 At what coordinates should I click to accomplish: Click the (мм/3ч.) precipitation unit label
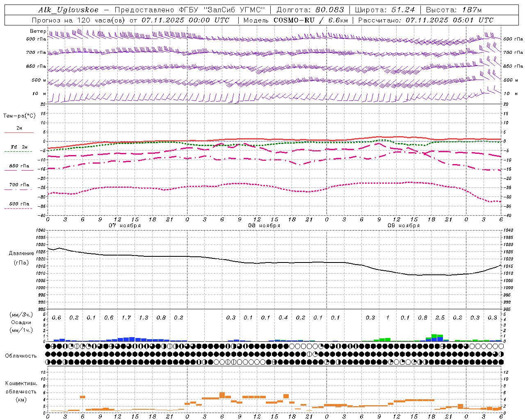21,315
